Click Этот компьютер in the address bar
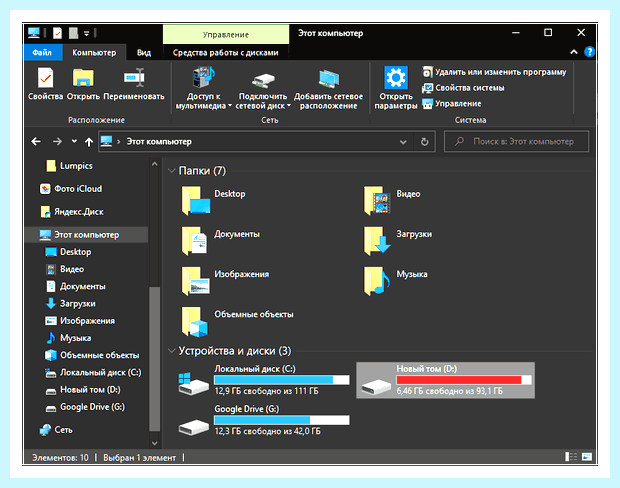This screenshot has height=488, width=620. [159, 142]
